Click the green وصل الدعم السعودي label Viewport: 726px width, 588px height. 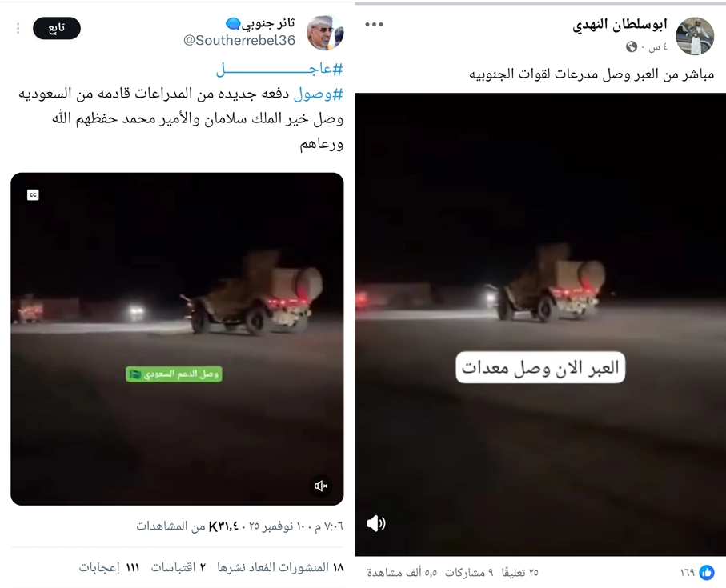174,374
